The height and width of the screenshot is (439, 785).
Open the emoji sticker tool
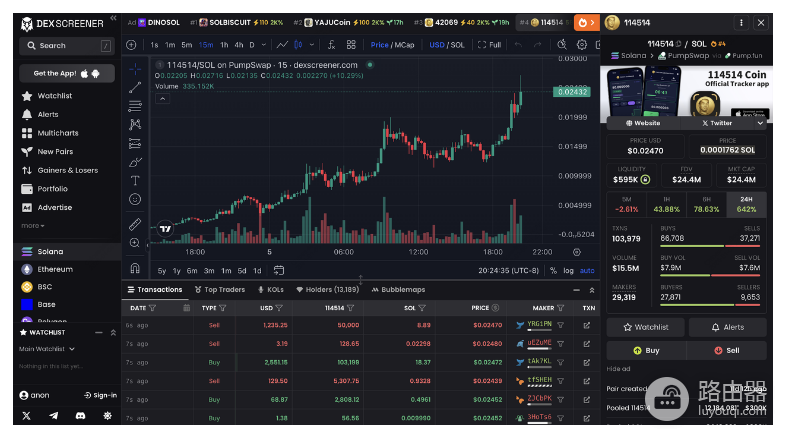tap(135, 199)
